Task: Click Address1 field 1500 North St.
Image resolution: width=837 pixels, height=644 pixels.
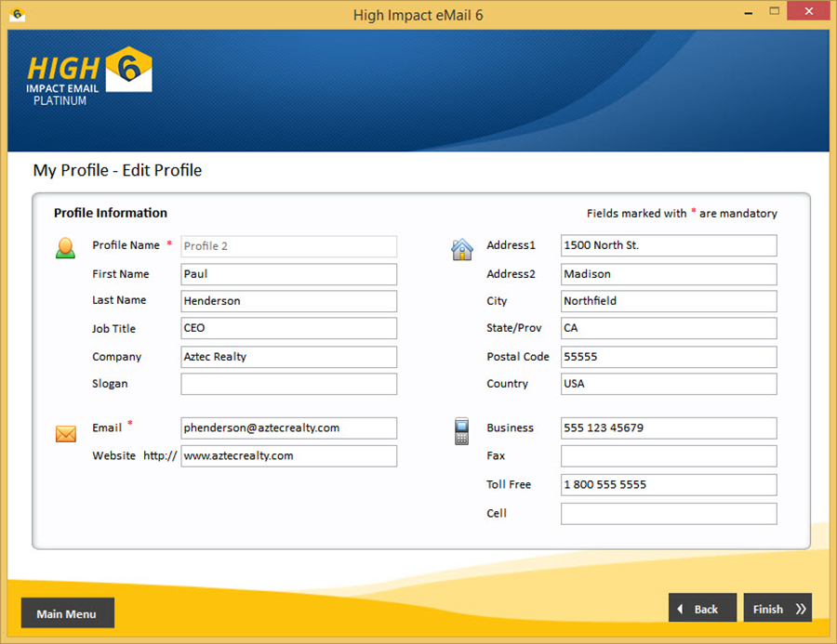Action: click(x=669, y=245)
